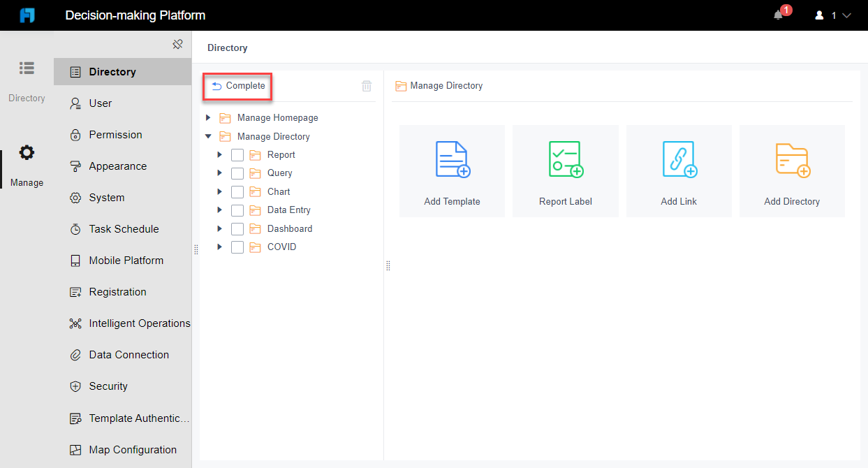This screenshot has height=468, width=868.
Task: Enable the Dashboard folder checkbox
Action: [237, 229]
